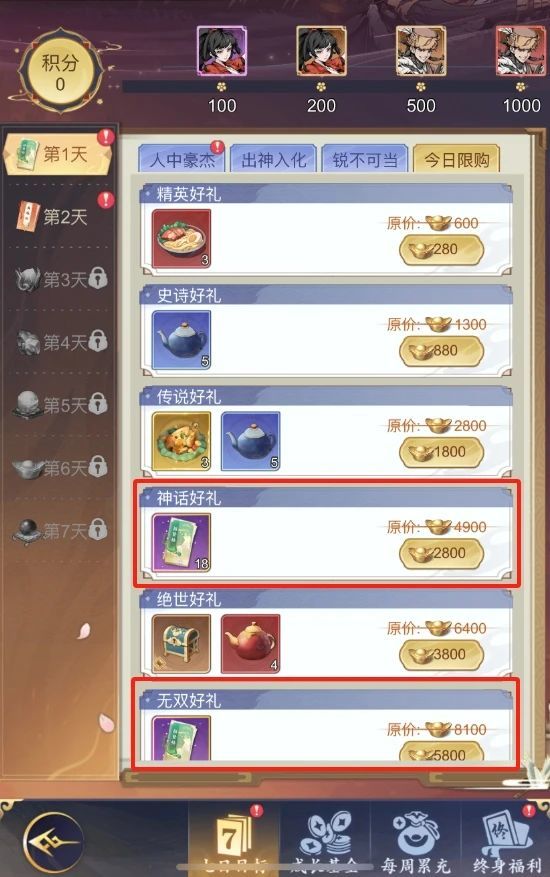Buy 精英好礼 for 280 ingots
Screen dimensions: 550x877
[441, 249]
